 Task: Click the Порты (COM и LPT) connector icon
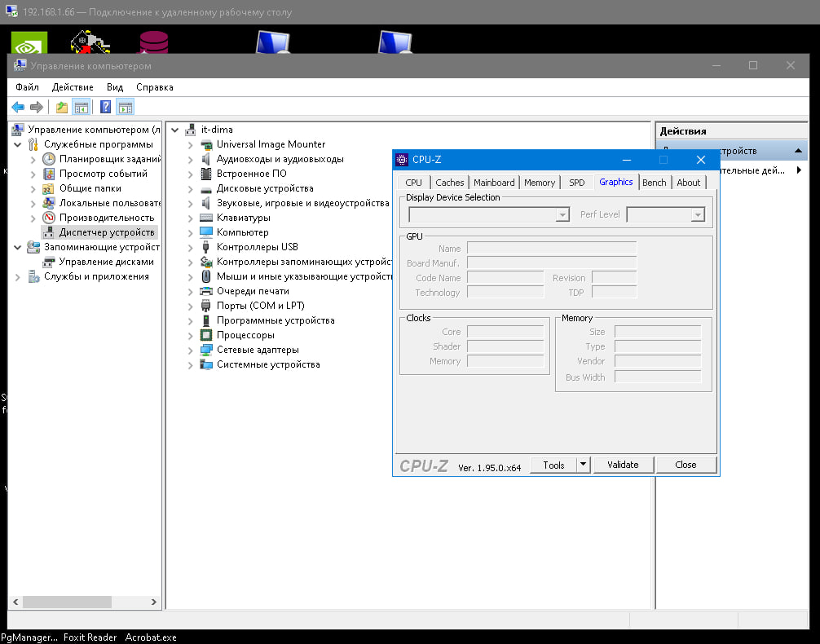pos(206,306)
